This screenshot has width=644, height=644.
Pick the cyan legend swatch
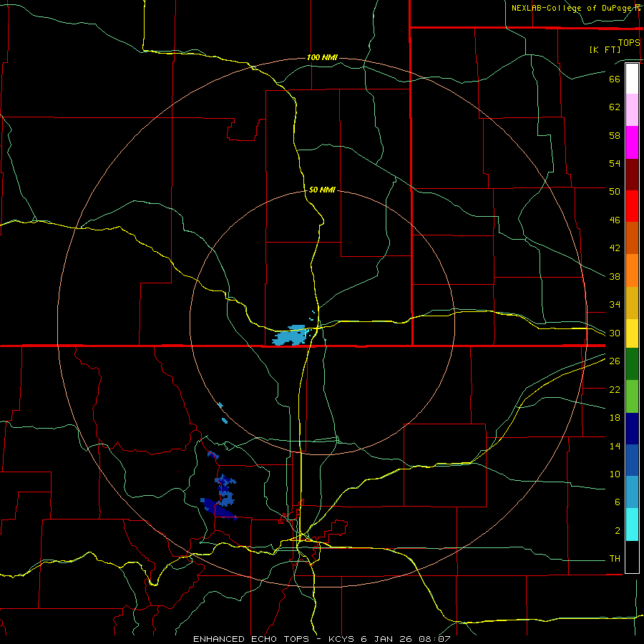(632, 525)
